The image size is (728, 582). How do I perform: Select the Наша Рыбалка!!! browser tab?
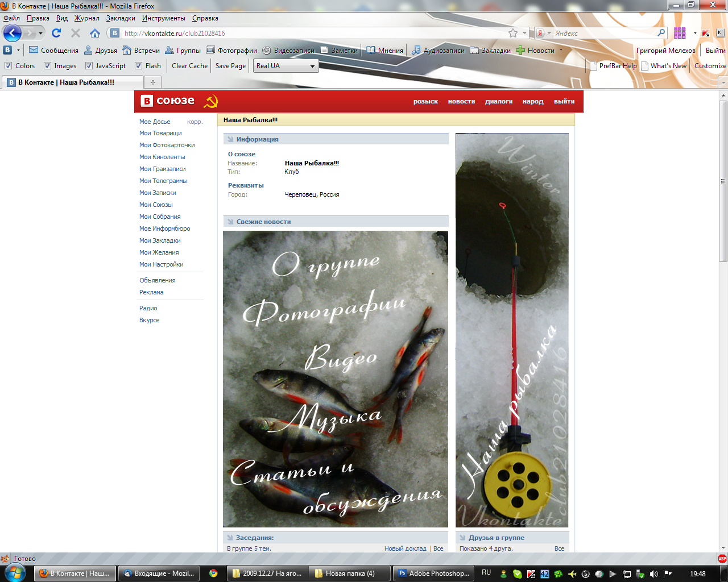tap(72, 82)
